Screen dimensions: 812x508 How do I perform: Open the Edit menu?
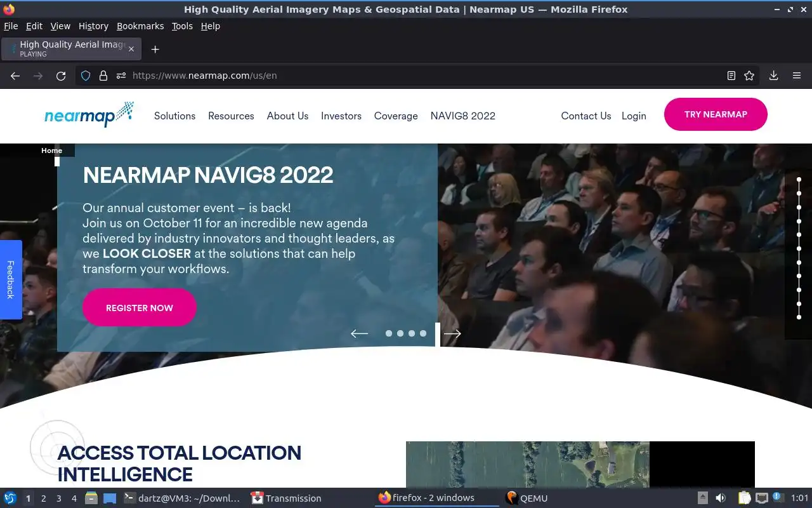[34, 26]
